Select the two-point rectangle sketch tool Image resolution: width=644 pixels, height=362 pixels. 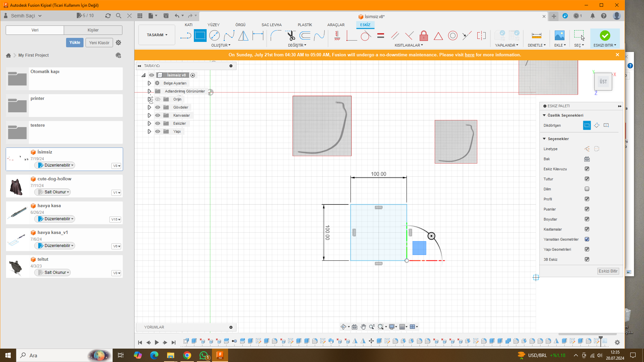[200, 36]
